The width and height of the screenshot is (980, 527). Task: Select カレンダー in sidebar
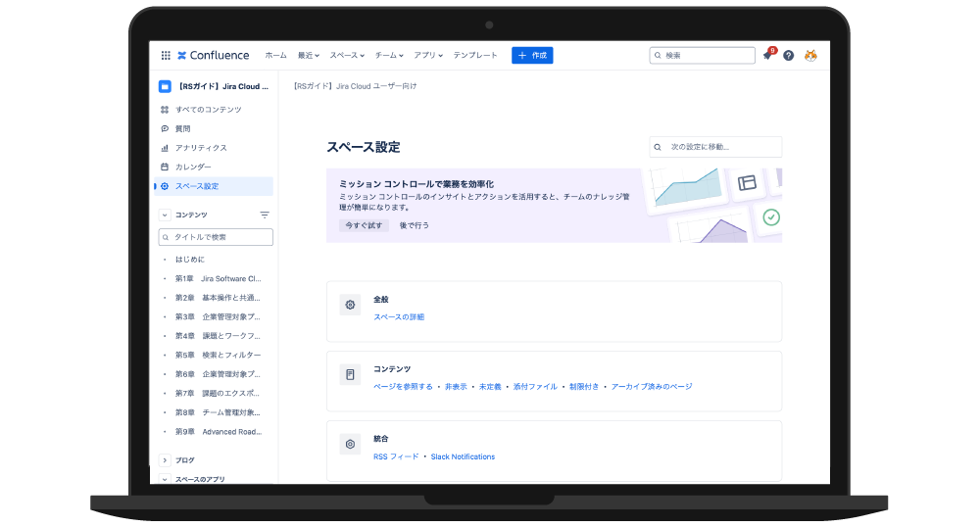click(214, 168)
